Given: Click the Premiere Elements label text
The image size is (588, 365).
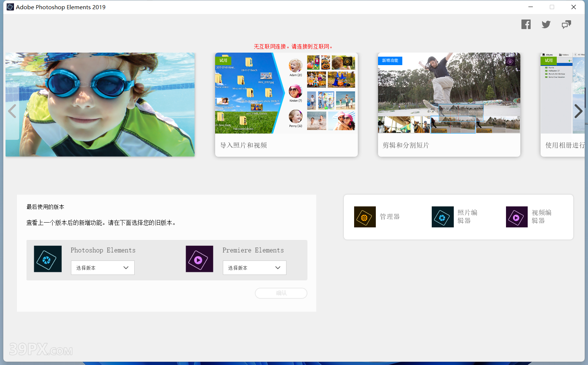Looking at the screenshot, I should coord(253,250).
